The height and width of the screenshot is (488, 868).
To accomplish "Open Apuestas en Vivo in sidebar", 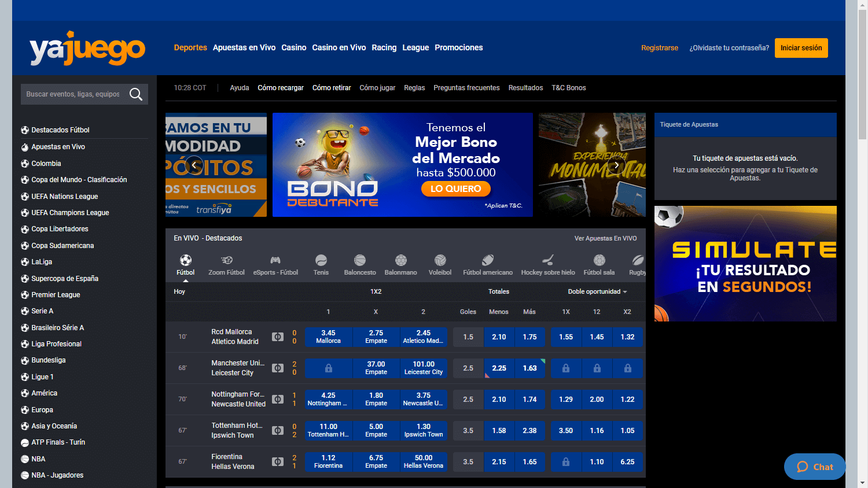I will click(58, 147).
